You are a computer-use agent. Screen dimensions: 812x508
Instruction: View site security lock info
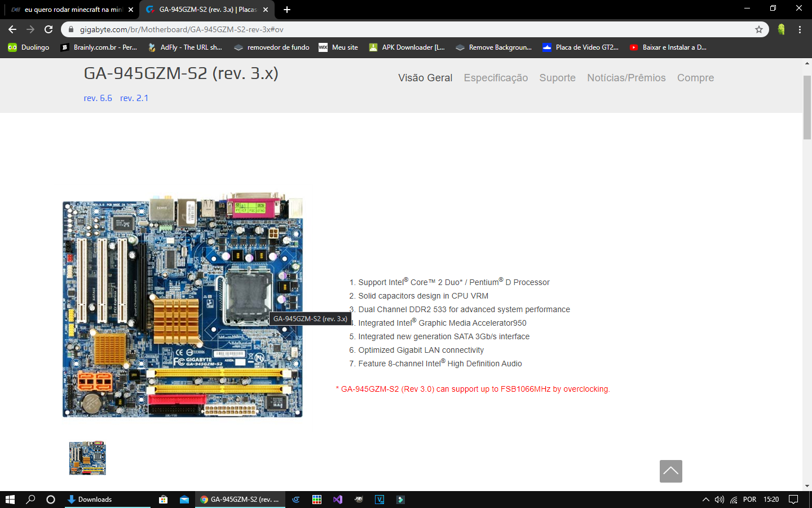(71, 29)
